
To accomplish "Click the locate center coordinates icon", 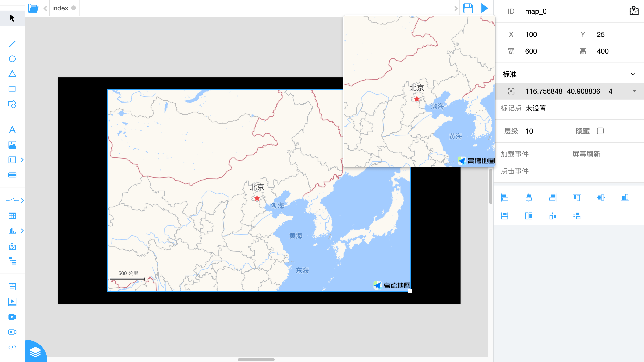I will (x=511, y=91).
